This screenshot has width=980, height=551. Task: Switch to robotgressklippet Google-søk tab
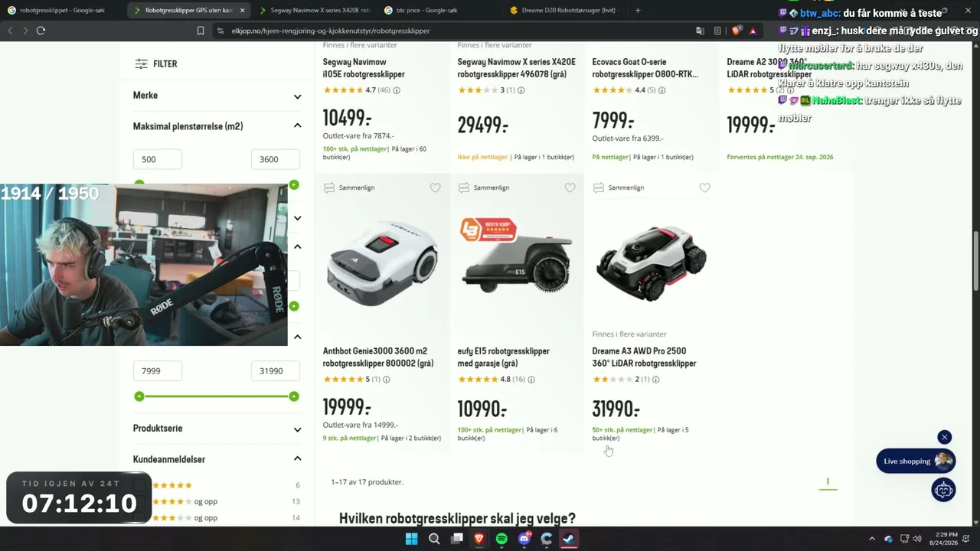click(x=61, y=11)
